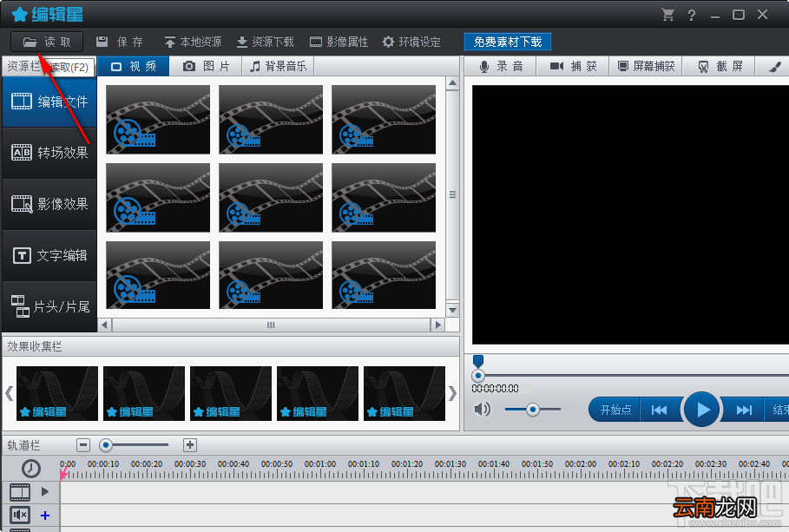The height and width of the screenshot is (532, 789).
Task: Click the preview seek slider knob
Action: (x=478, y=376)
